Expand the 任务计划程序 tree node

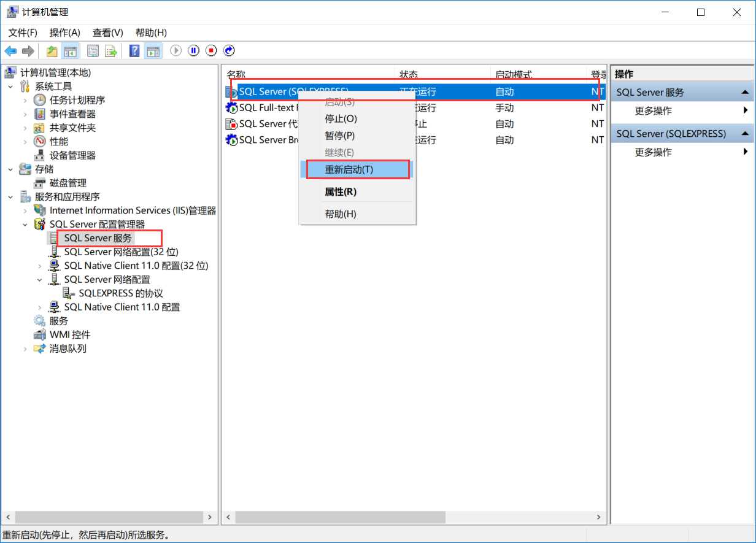click(25, 100)
